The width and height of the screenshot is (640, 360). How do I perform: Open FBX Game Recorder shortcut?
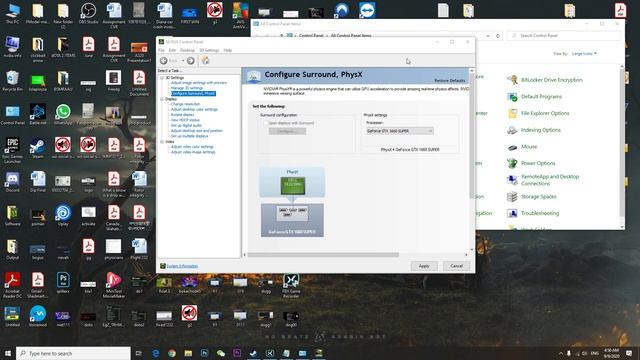pyautogui.click(x=291, y=285)
